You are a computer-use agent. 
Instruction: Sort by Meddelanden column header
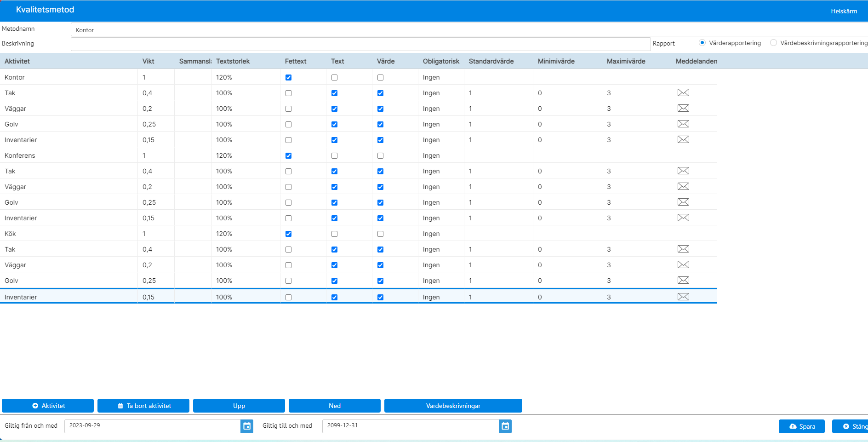click(696, 61)
